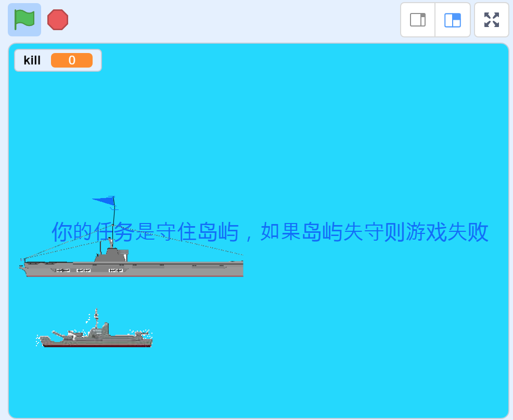Click the blue flag on carrier
513x420 pixels.
tap(104, 201)
